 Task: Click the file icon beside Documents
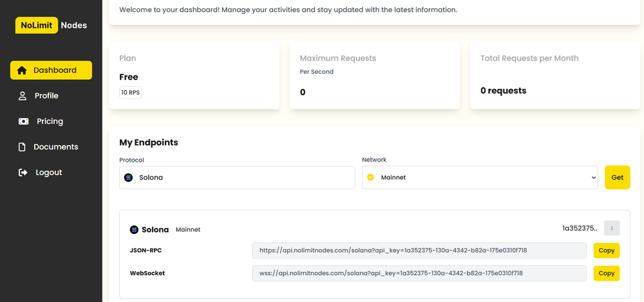point(22,147)
